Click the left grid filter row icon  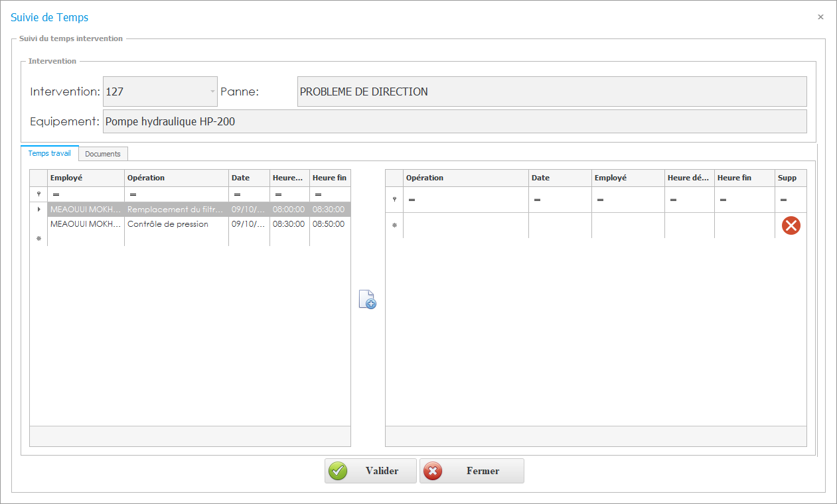pos(39,194)
